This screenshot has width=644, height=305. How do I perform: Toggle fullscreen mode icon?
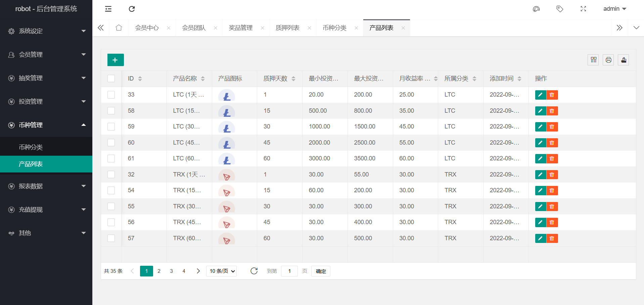[x=583, y=9]
